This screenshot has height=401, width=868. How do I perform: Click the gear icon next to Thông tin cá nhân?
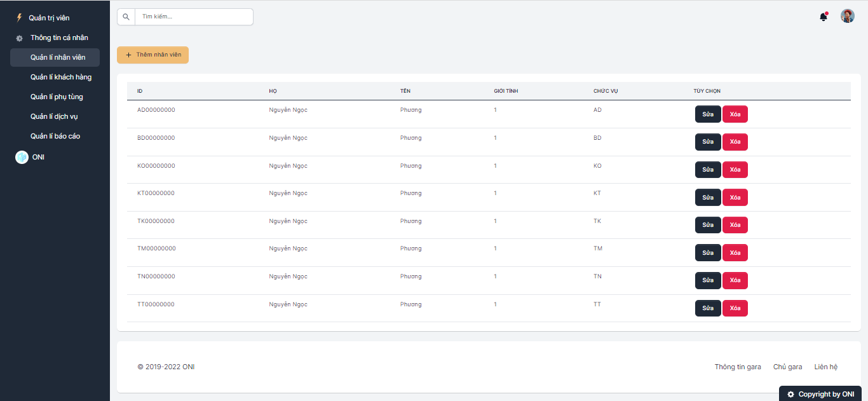pos(20,38)
